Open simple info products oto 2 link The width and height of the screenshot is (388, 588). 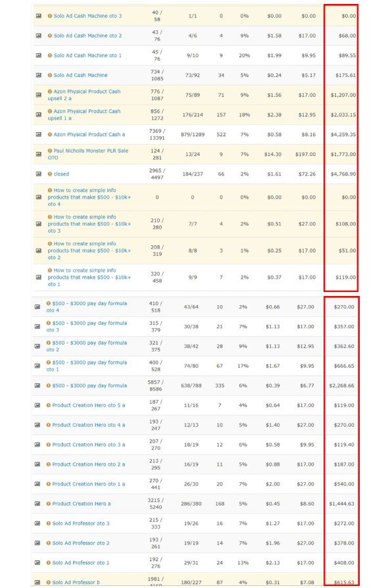click(89, 251)
